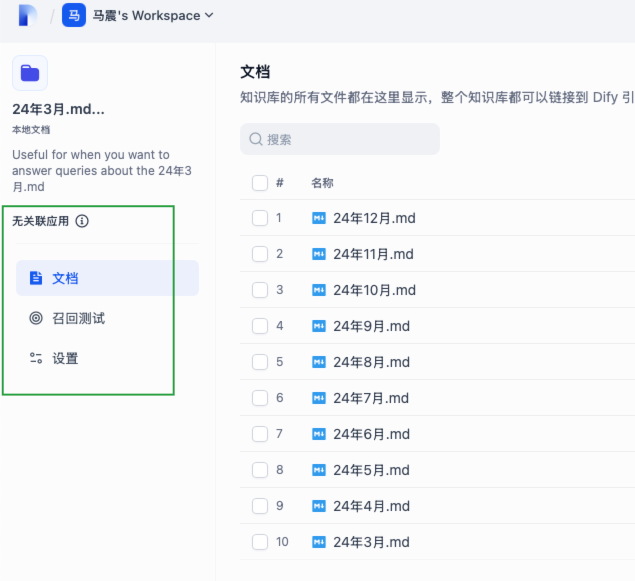
Task: Click the knowledge base title 24年3月.md...
Action: 58,109
